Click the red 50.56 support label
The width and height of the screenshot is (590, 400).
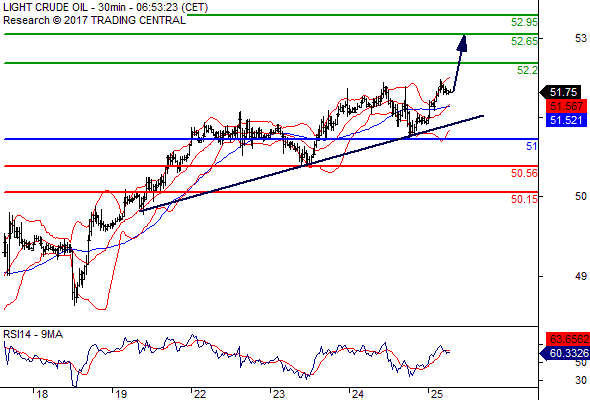tap(524, 173)
